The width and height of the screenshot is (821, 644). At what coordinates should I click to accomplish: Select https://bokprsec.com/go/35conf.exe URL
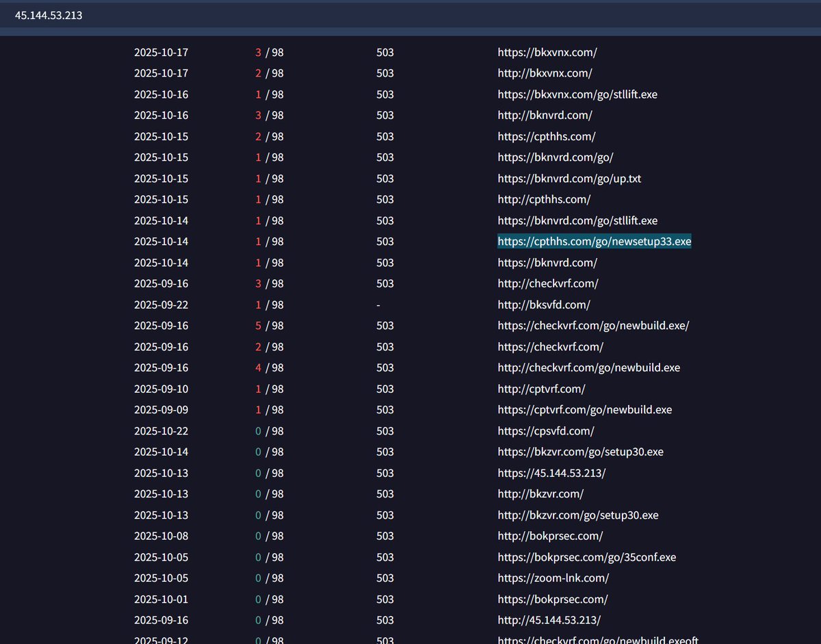587,557
